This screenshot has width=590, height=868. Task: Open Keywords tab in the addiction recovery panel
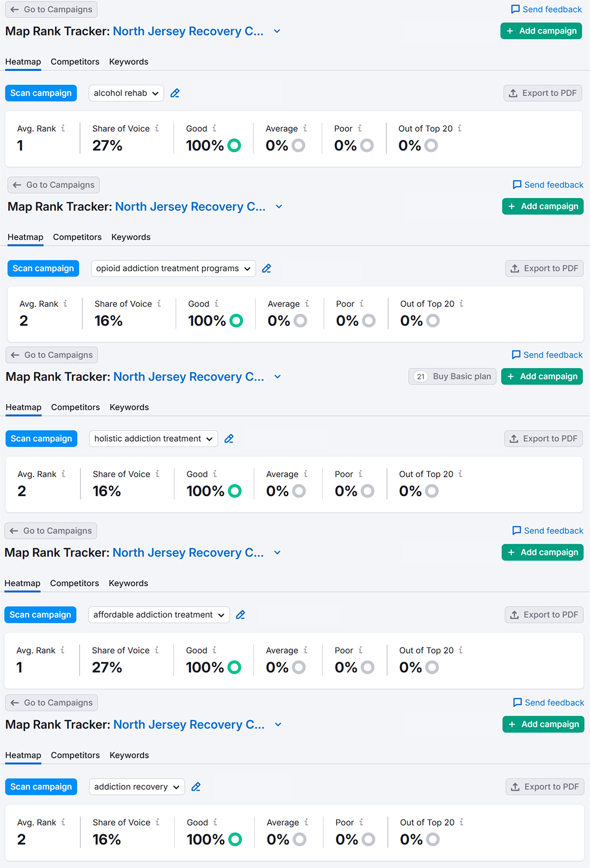pyautogui.click(x=129, y=755)
